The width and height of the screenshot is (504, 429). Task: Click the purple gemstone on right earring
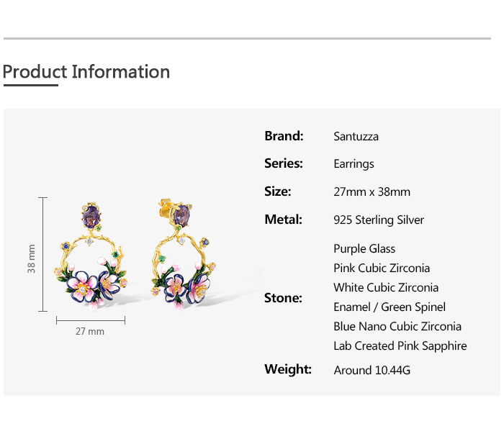click(181, 215)
